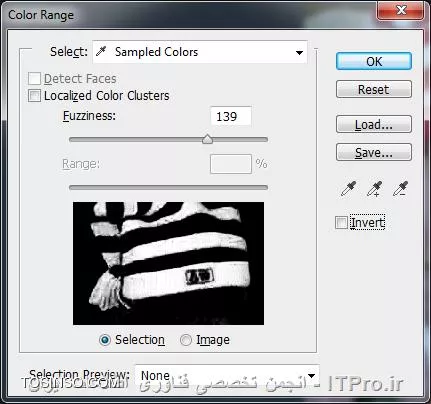Select the Eyedropper tool
Image resolution: width=431 pixels, height=404 pixels.
[349, 189]
